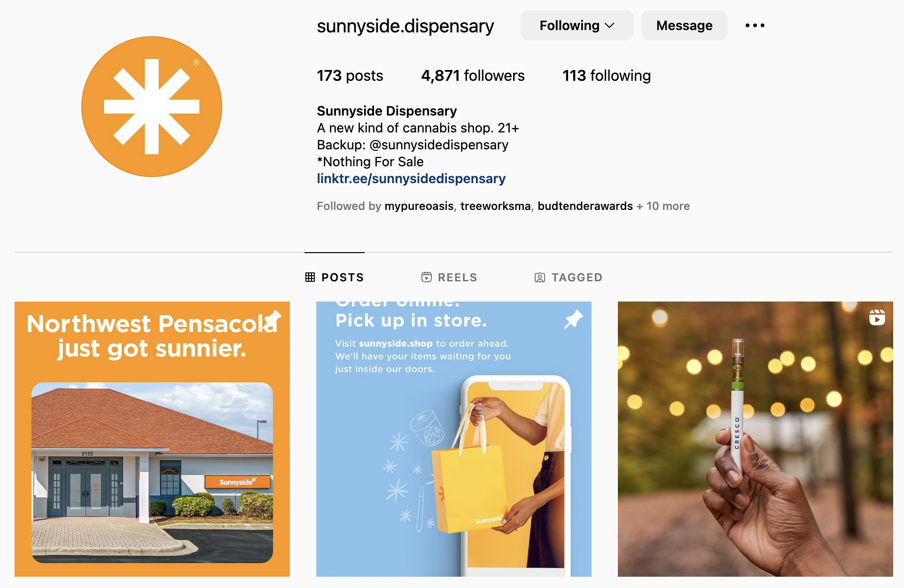This screenshot has width=904, height=588.
Task: Open mutual follower mypureoasis profile
Action: (x=419, y=206)
